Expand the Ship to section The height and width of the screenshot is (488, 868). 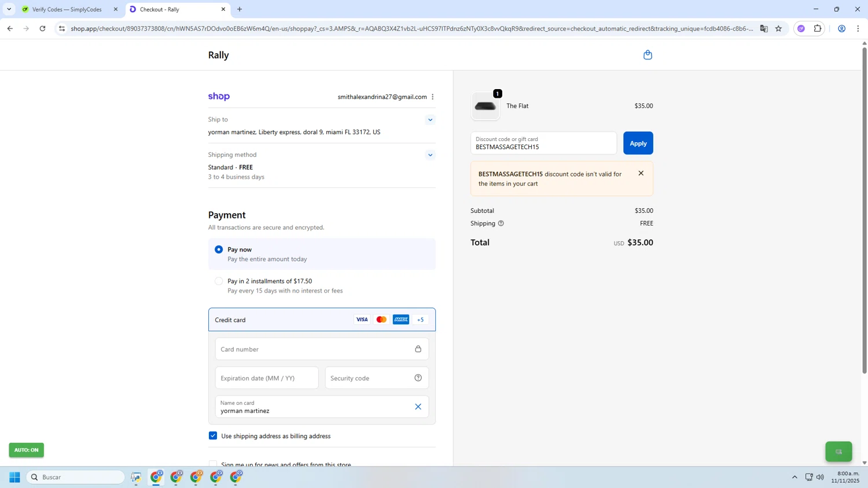click(430, 120)
